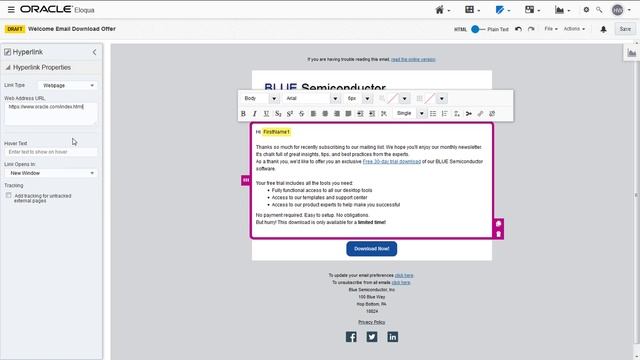
Task: Insert a bulleted list
Action: [x=433, y=113]
